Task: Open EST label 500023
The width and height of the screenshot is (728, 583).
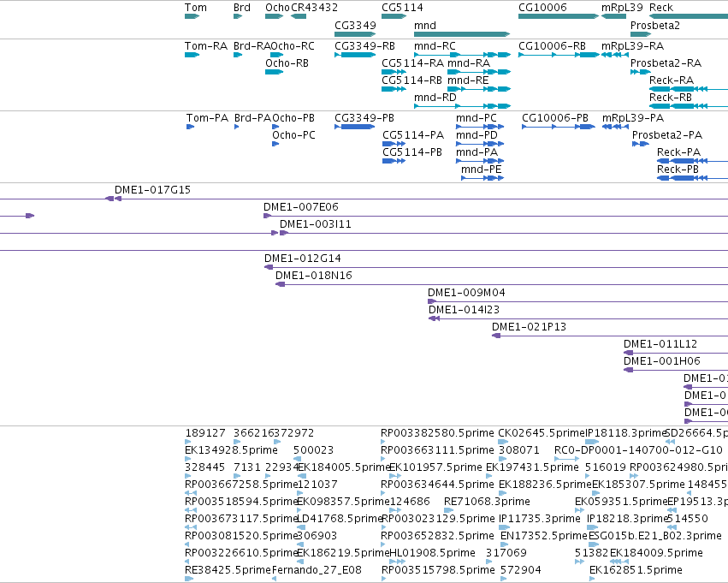Action: [313, 450]
